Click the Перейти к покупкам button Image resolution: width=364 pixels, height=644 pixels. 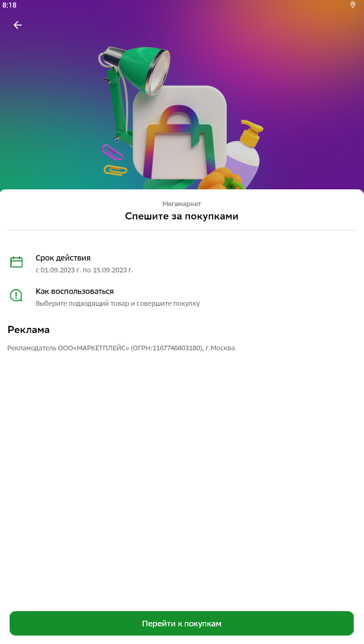pos(182,623)
